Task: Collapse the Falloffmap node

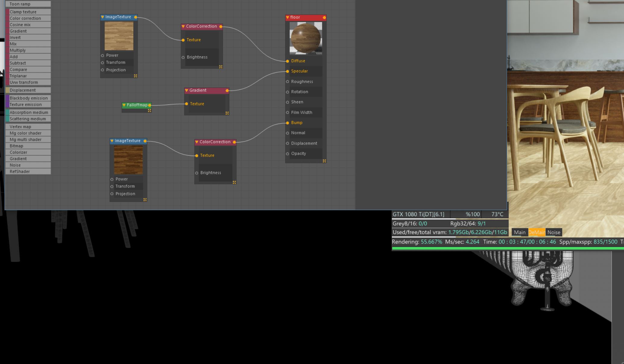Action: tap(124, 105)
